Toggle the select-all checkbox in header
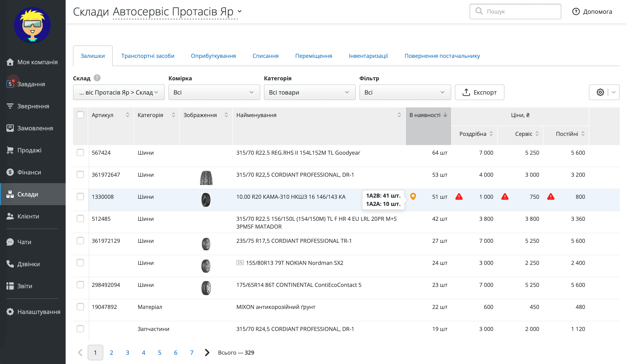 tap(80, 115)
